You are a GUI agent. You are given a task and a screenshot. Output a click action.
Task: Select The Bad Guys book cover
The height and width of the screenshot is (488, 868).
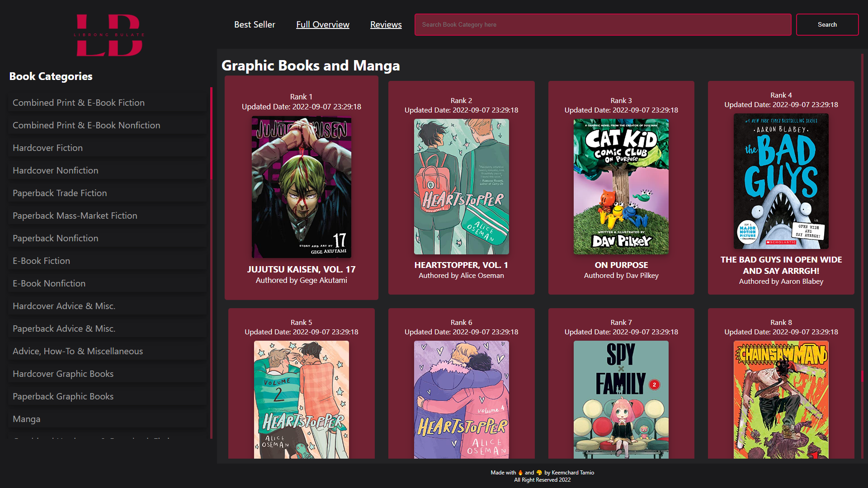click(x=781, y=182)
